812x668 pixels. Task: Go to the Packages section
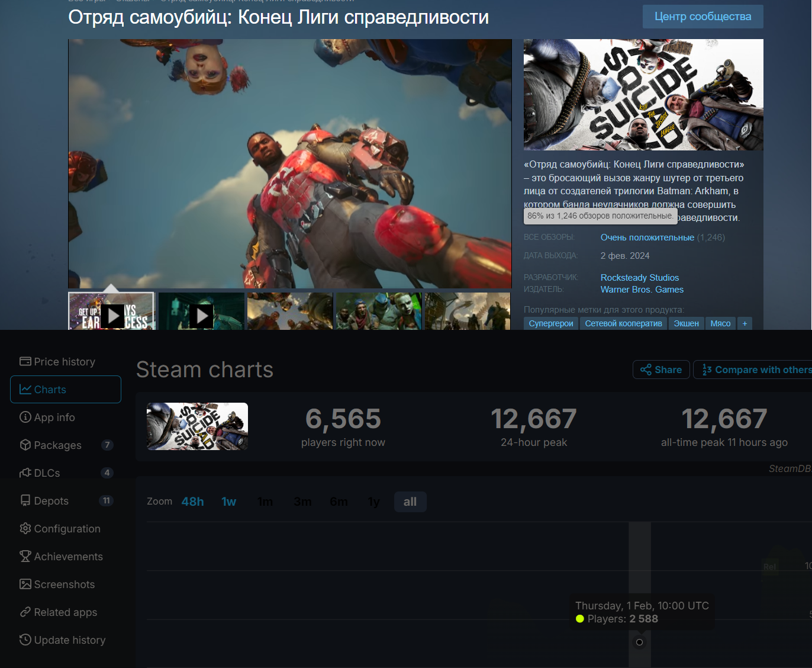click(x=65, y=445)
